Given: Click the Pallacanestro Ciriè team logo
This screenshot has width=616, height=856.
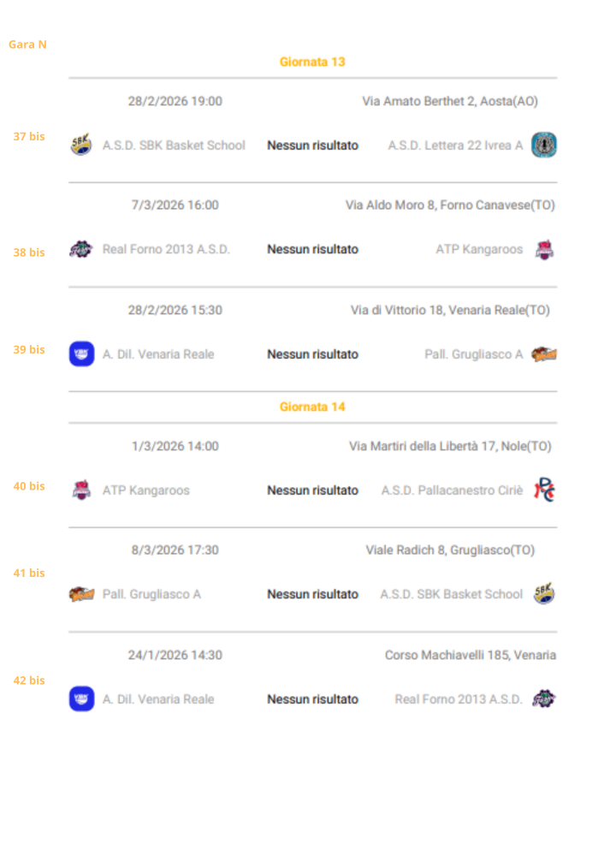Looking at the screenshot, I should click(544, 490).
